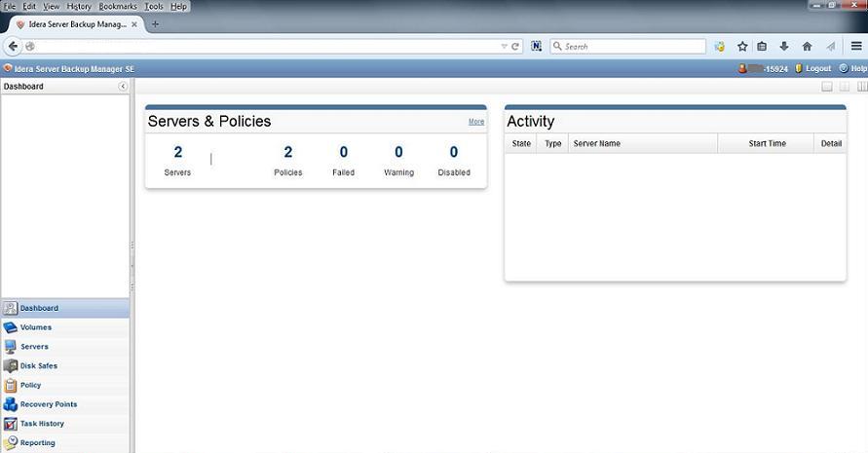This screenshot has height=453, width=868.
Task: Sort Activity by Type column
Action: pyautogui.click(x=552, y=143)
